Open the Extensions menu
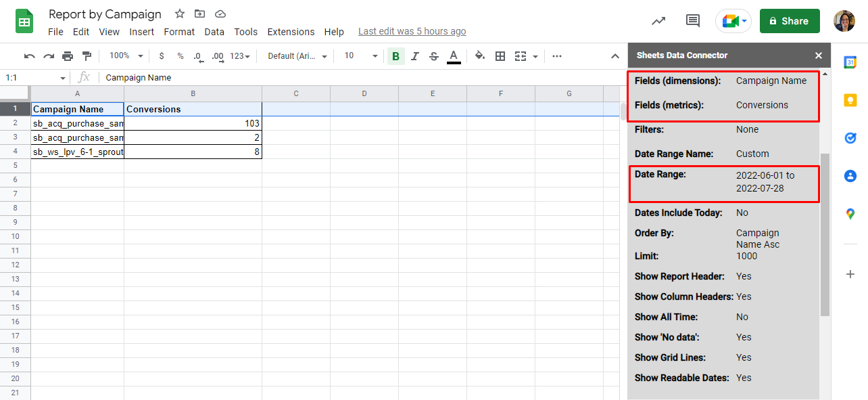This screenshot has height=400, width=868. point(291,32)
